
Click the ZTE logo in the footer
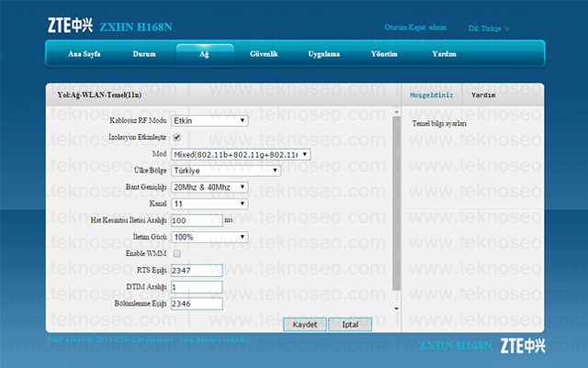(x=523, y=345)
